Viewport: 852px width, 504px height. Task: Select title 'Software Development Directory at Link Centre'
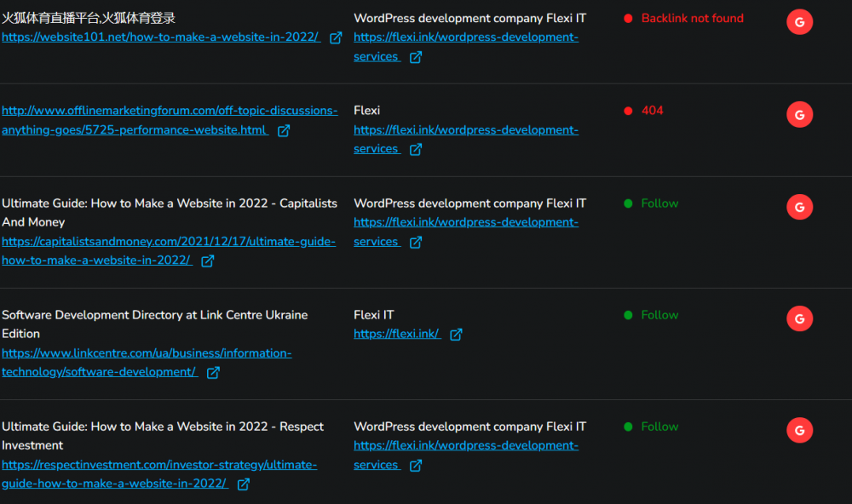click(x=155, y=324)
